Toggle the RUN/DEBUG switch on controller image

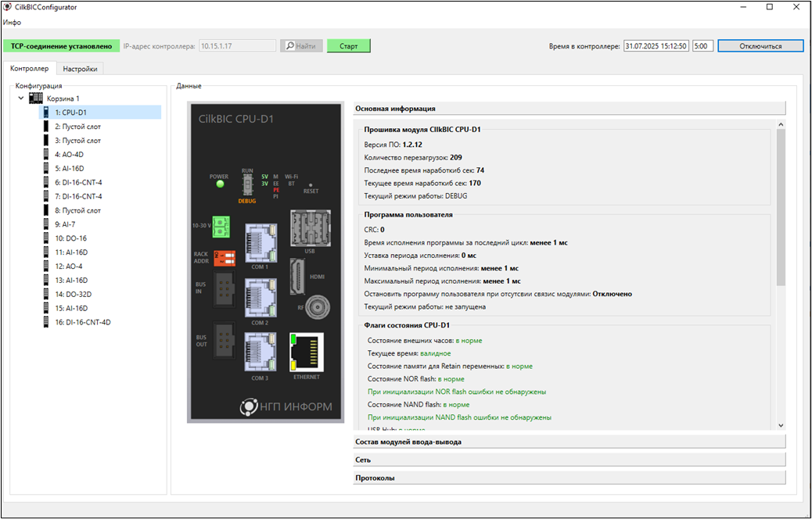[247, 184]
